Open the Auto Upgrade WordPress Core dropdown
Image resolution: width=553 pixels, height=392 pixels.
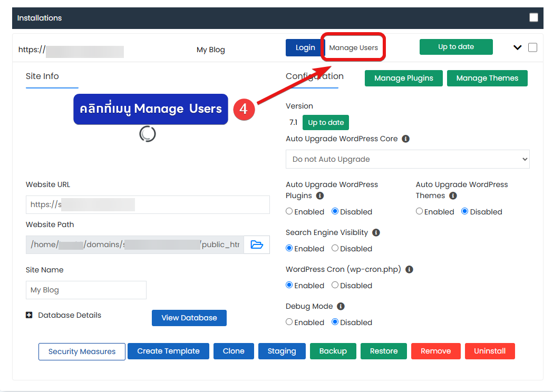click(408, 159)
